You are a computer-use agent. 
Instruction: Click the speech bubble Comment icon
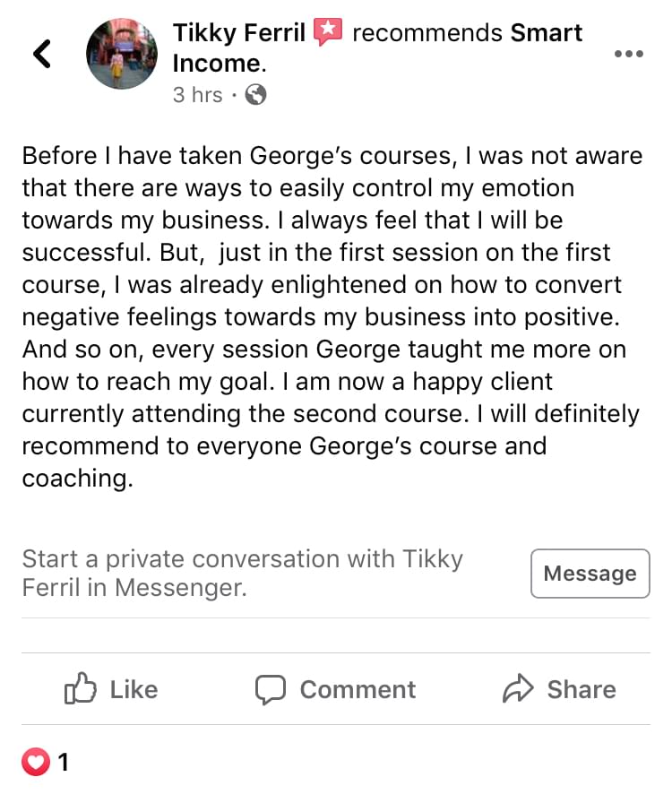271,689
